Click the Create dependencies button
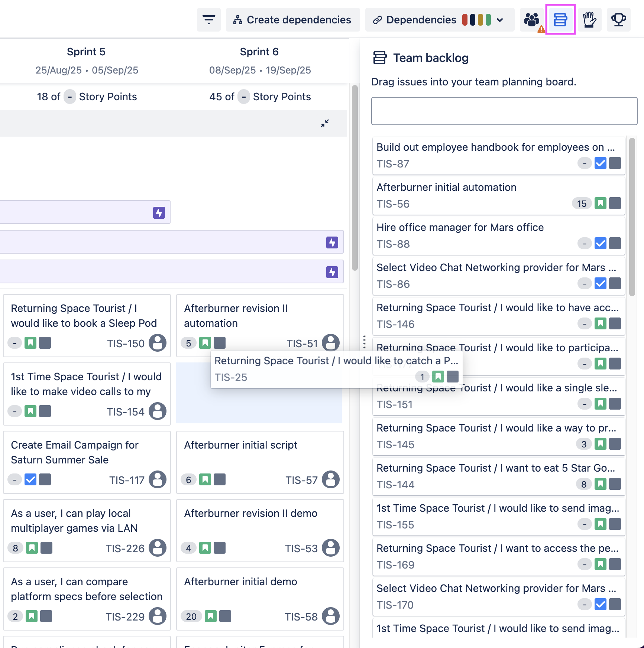 [x=292, y=20]
